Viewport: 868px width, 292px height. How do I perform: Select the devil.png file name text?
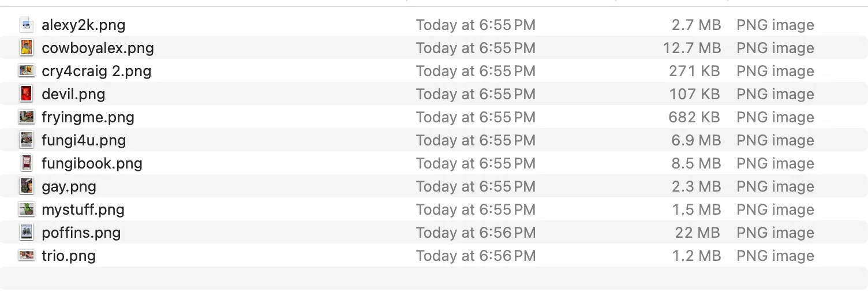click(x=73, y=94)
